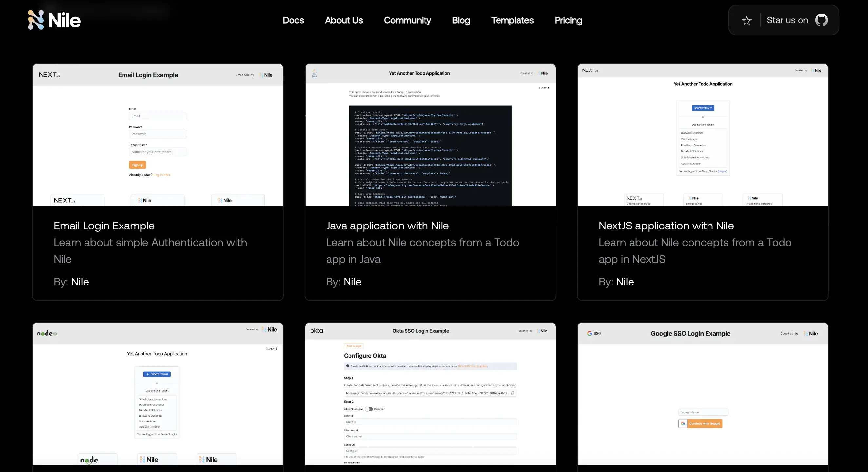
Task: Click the Java logo in the Java card
Action: coord(314,73)
